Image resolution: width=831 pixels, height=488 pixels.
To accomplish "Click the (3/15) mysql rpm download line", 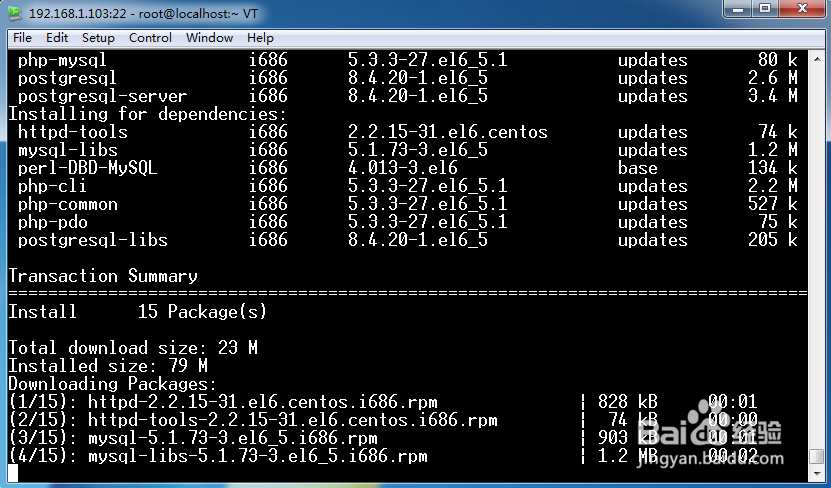I will coord(383,438).
